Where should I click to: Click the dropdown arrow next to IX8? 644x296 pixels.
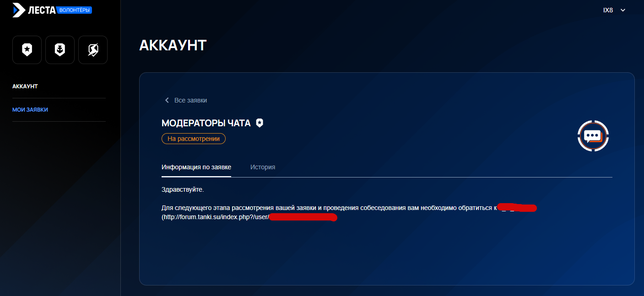pos(622,10)
